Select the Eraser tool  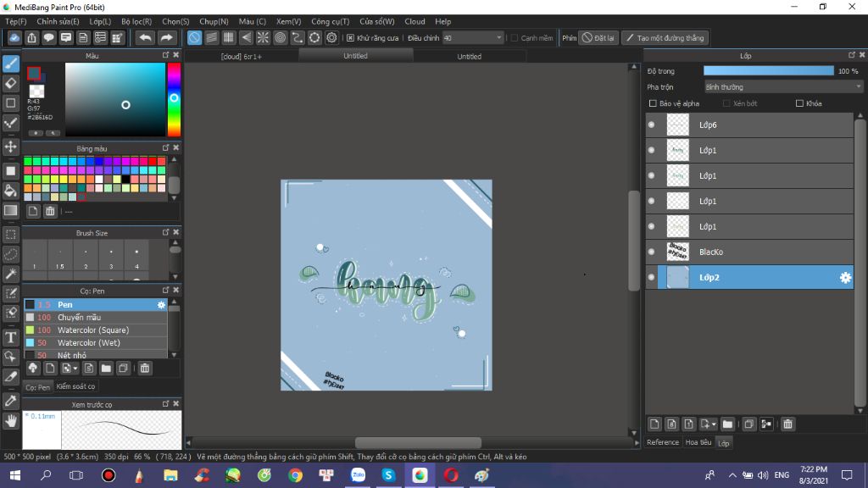(x=10, y=84)
